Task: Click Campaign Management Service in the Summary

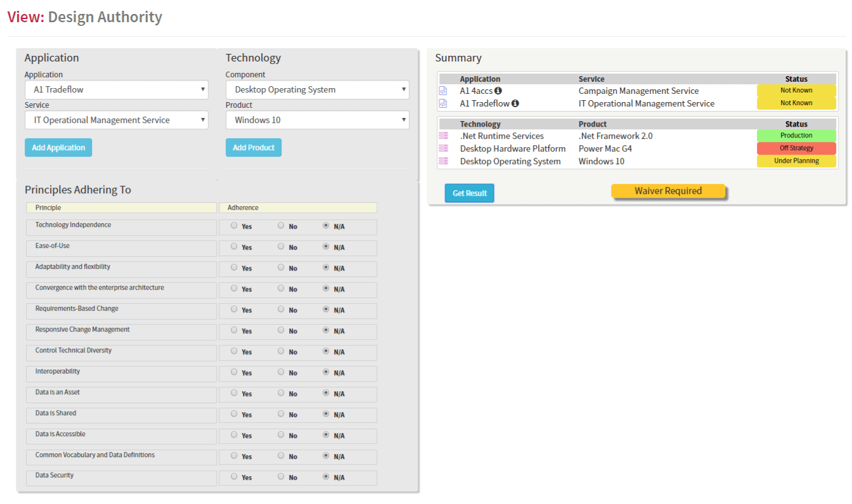Action: [638, 91]
